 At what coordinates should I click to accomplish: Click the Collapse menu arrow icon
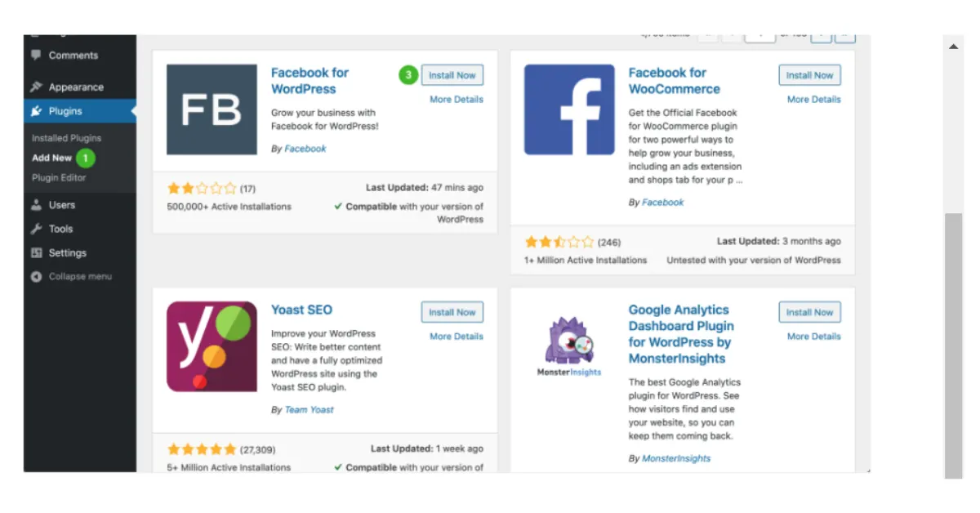(36, 277)
